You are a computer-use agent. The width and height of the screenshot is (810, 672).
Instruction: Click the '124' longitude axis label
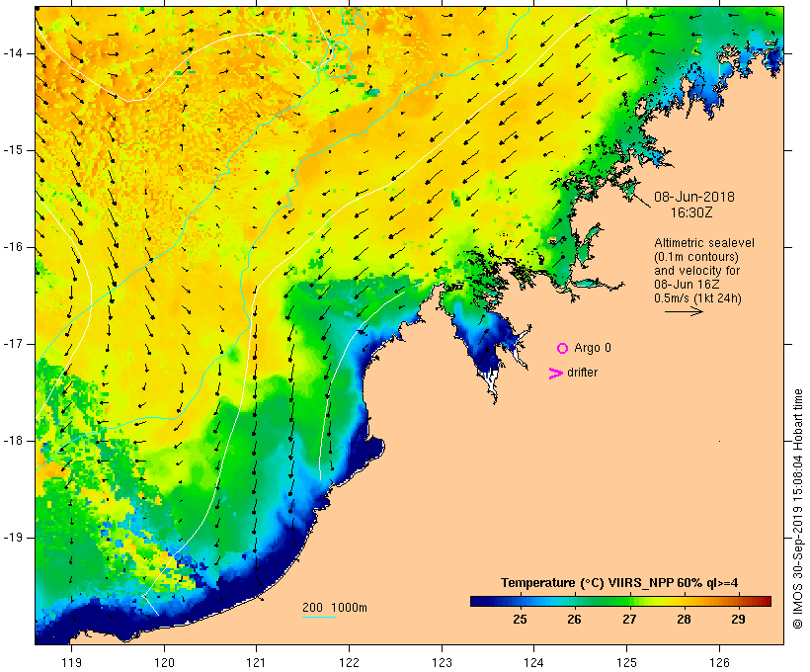pyautogui.click(x=534, y=662)
